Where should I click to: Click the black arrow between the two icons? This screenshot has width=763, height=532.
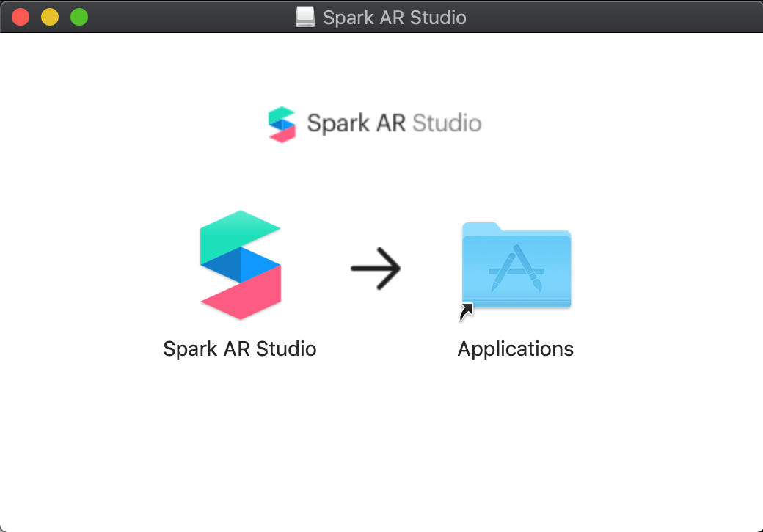(x=376, y=267)
